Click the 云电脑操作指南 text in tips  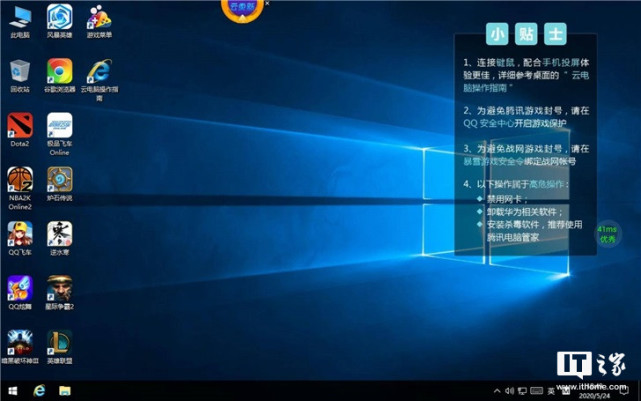pyautogui.click(x=526, y=81)
